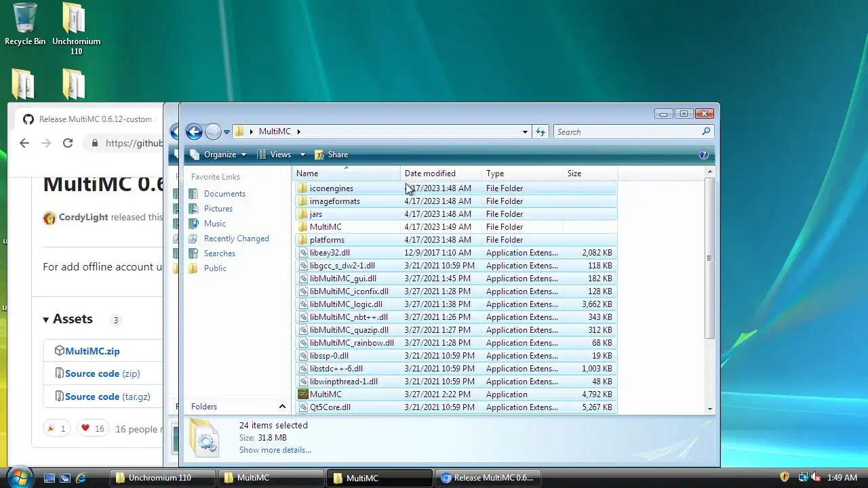
Task: Download MultiMC.zip asset link
Action: click(x=92, y=351)
